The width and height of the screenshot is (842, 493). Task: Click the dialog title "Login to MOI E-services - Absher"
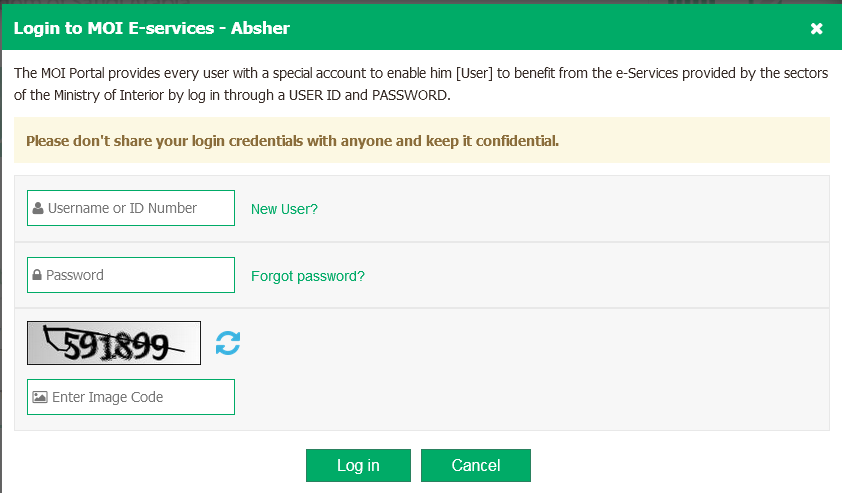151,28
